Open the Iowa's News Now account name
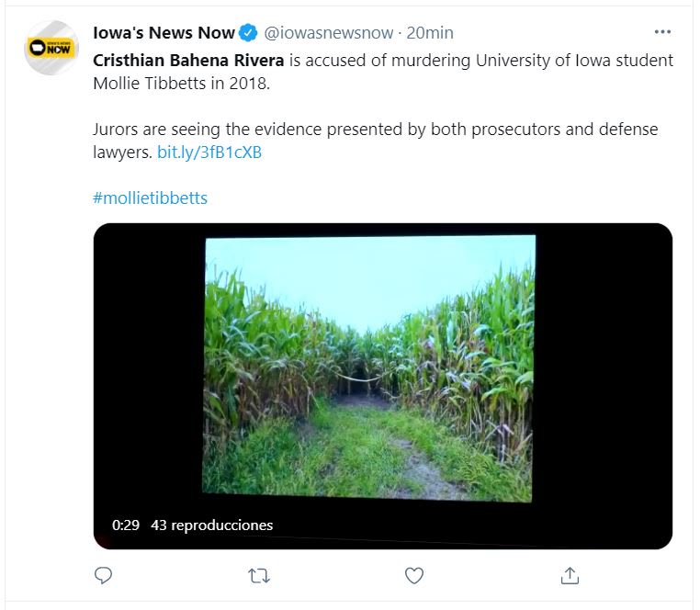 [x=164, y=33]
